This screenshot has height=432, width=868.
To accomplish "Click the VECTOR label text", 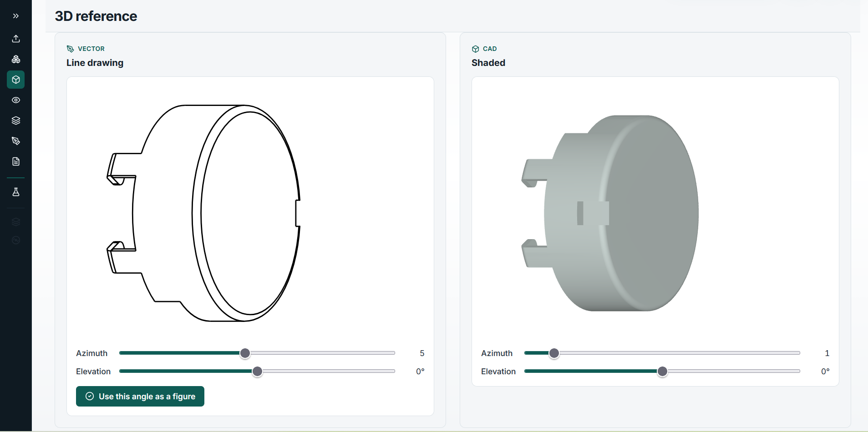I will [91, 49].
